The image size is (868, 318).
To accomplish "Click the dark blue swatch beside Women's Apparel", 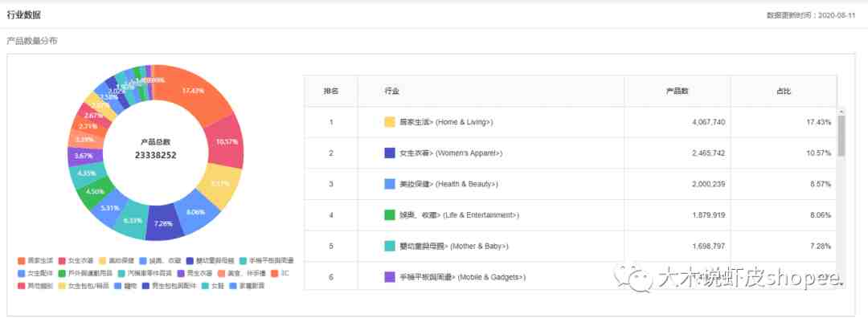I will click(390, 153).
